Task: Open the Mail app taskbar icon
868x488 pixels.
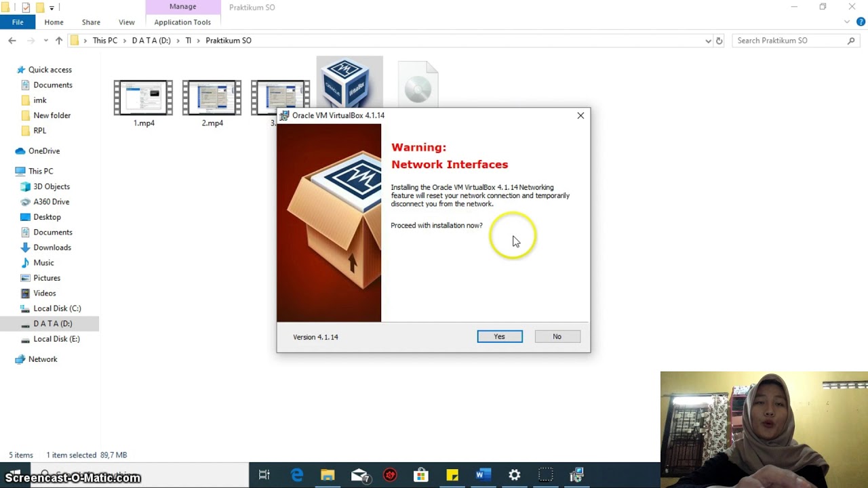Action: tap(359, 475)
